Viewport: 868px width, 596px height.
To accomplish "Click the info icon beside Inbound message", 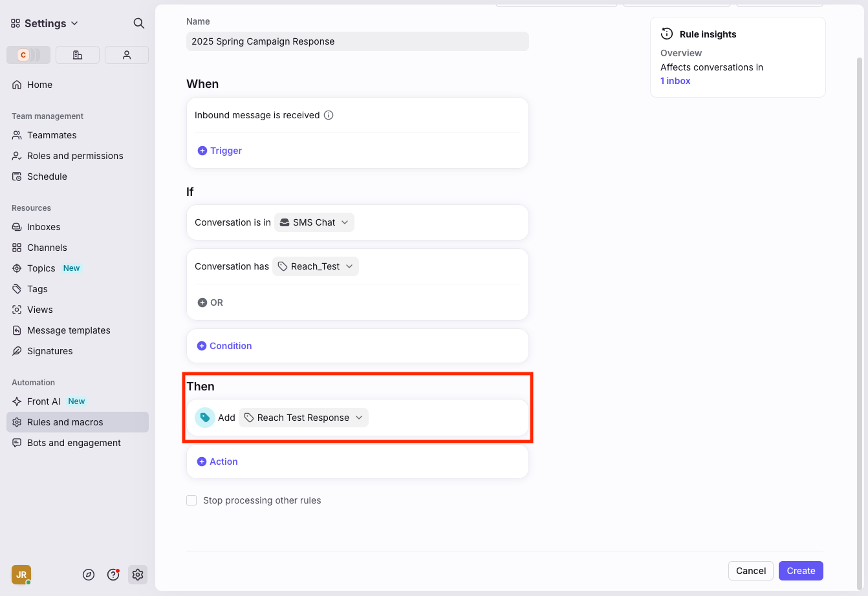I will [x=329, y=115].
